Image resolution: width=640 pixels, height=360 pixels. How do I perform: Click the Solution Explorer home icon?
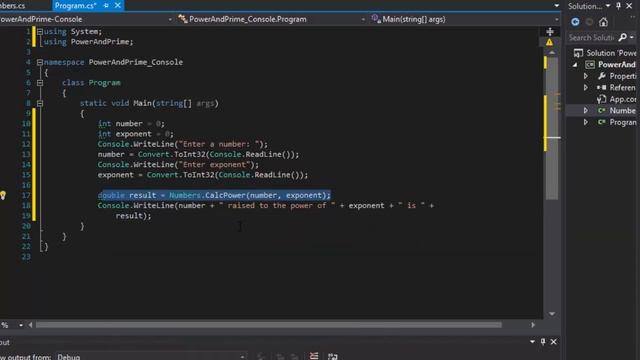pos(603,22)
